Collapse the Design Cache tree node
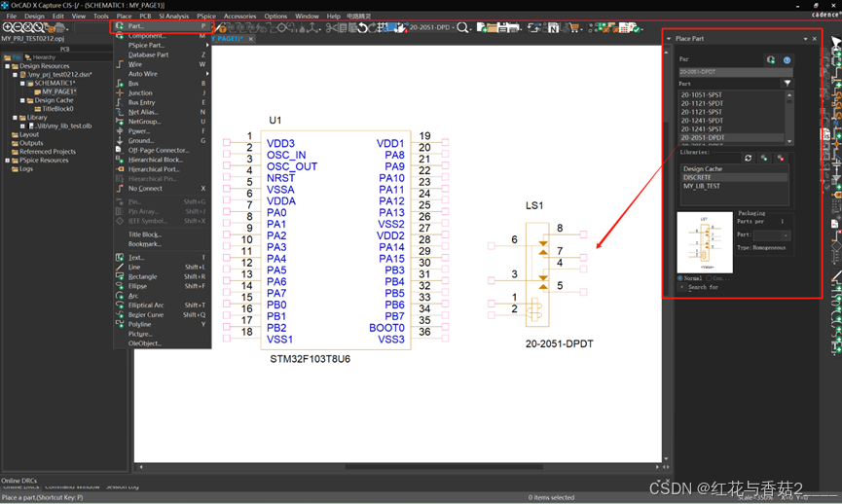 click(22, 100)
